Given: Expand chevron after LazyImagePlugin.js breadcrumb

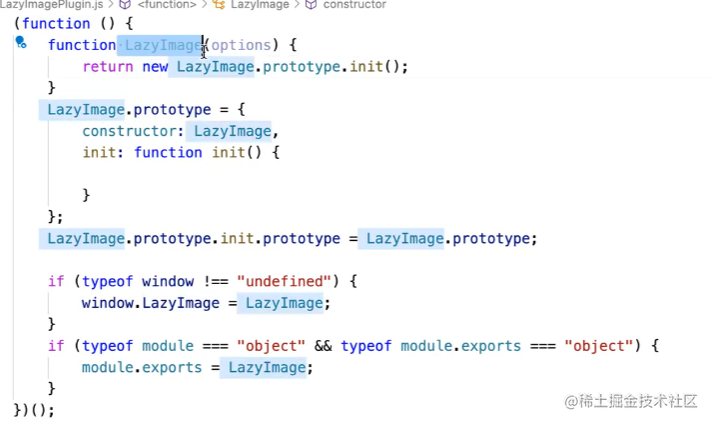Looking at the screenshot, I should (x=111, y=5).
